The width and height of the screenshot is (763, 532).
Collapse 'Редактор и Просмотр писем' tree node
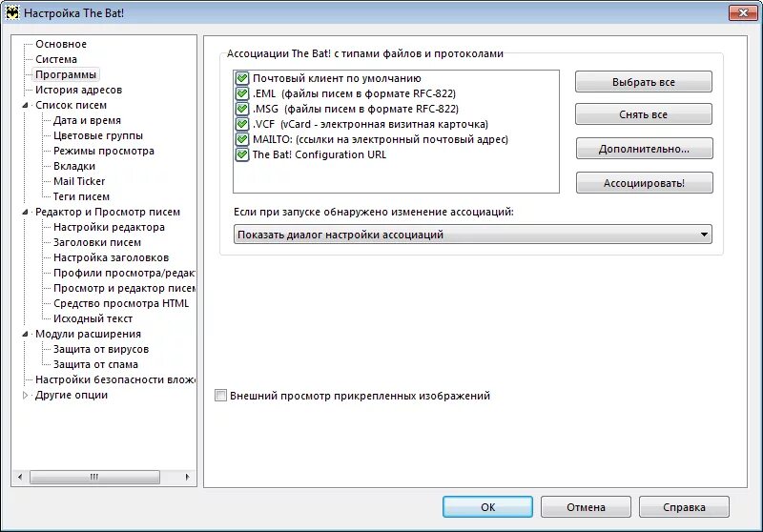click(x=26, y=212)
